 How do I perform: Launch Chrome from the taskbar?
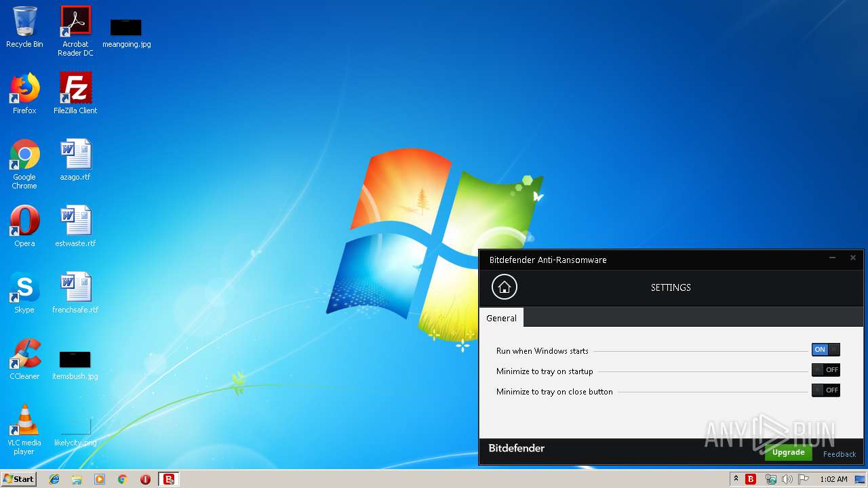click(x=122, y=479)
